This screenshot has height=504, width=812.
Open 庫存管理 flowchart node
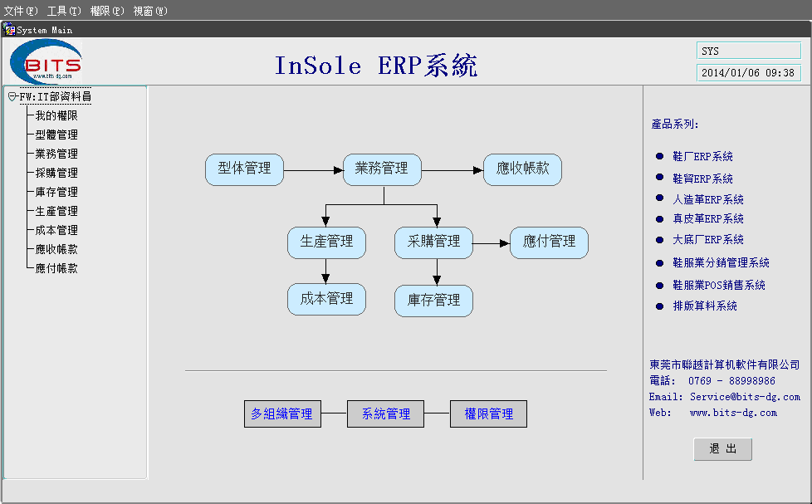click(434, 301)
